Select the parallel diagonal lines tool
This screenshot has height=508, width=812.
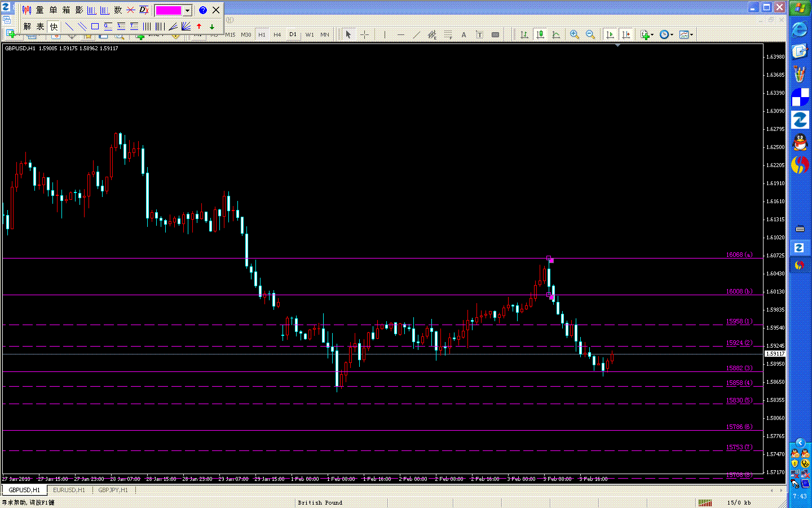coord(82,27)
